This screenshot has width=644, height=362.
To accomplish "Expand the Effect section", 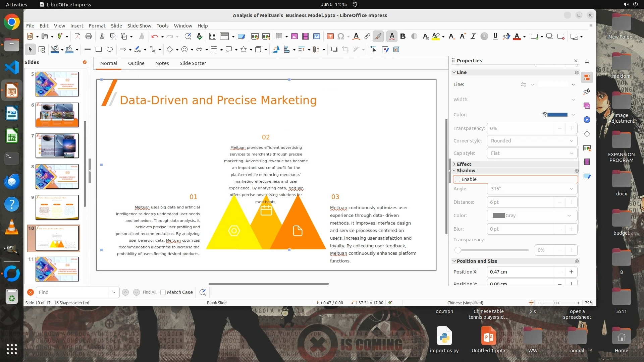I will click(464, 164).
